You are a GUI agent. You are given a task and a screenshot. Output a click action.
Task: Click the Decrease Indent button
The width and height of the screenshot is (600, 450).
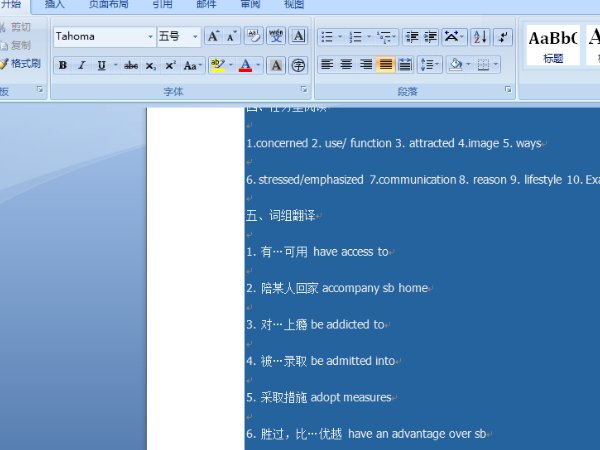point(412,37)
